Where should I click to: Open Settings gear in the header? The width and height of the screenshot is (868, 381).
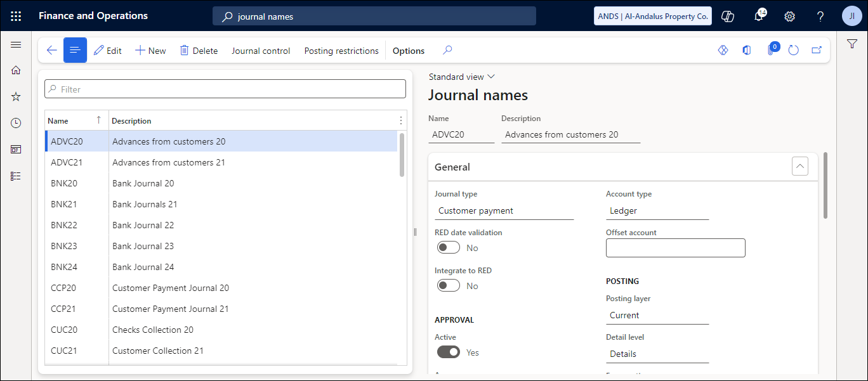789,16
